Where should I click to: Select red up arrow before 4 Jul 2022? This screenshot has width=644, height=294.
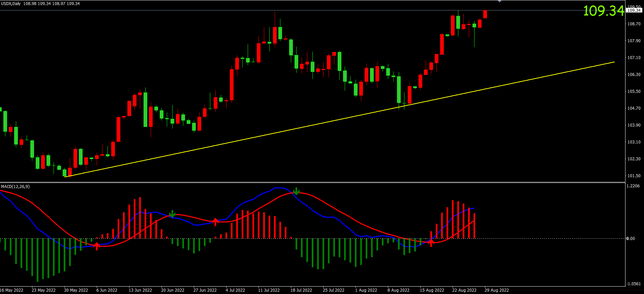coord(215,221)
